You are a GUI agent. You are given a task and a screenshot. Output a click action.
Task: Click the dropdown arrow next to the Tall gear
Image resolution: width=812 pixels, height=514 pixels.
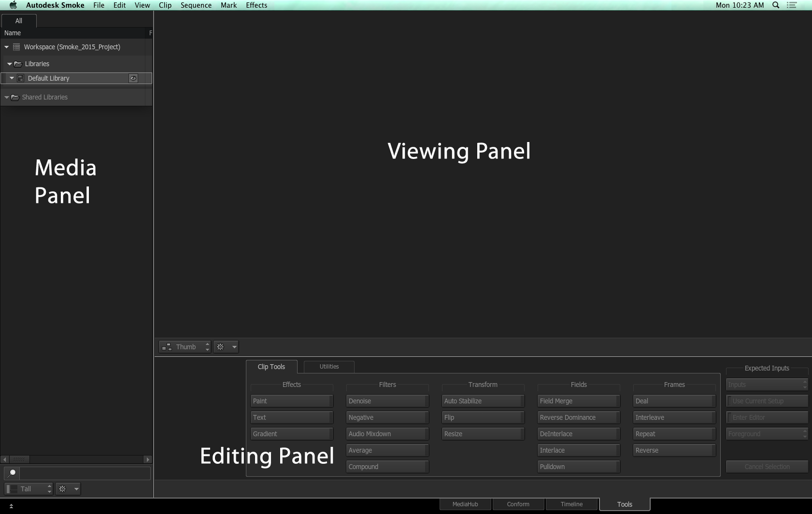[76, 489]
